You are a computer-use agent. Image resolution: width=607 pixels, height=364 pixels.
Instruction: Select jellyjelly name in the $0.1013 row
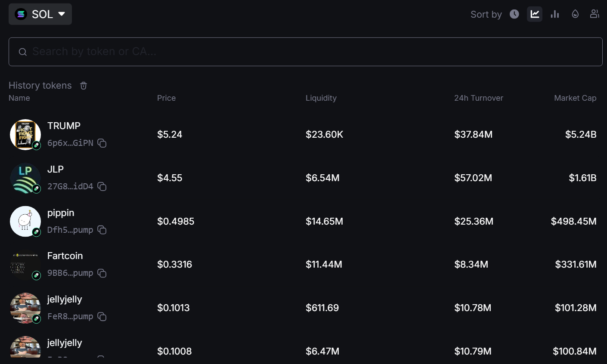click(x=65, y=299)
